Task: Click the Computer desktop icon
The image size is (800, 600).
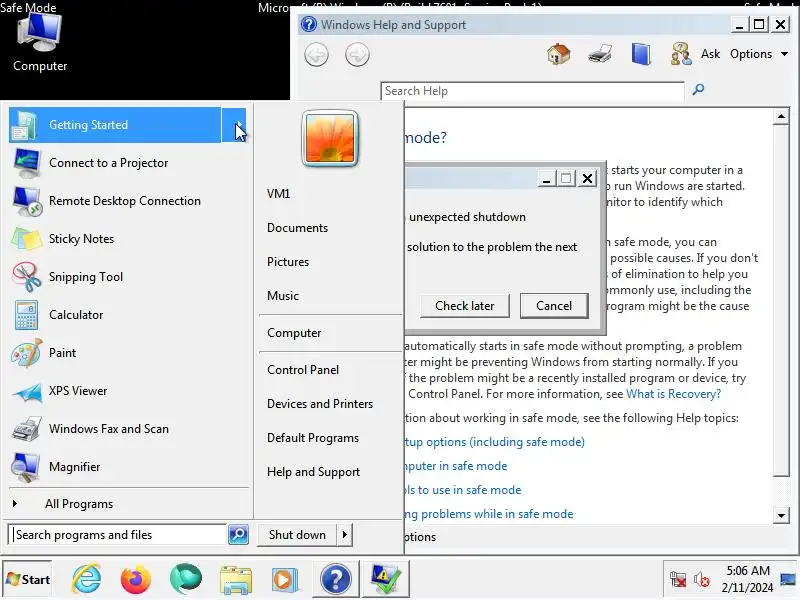Action: (40, 42)
